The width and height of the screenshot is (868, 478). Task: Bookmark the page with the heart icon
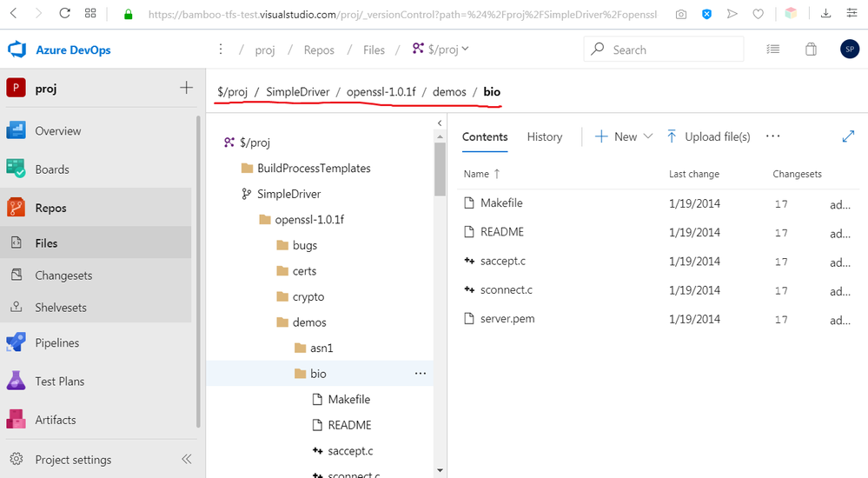click(x=758, y=14)
